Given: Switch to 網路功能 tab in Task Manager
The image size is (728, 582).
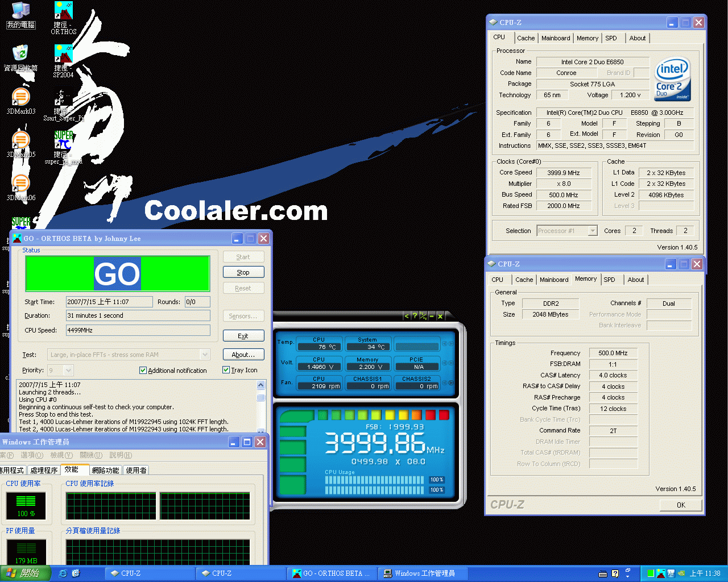Looking at the screenshot, I should click(x=105, y=470).
